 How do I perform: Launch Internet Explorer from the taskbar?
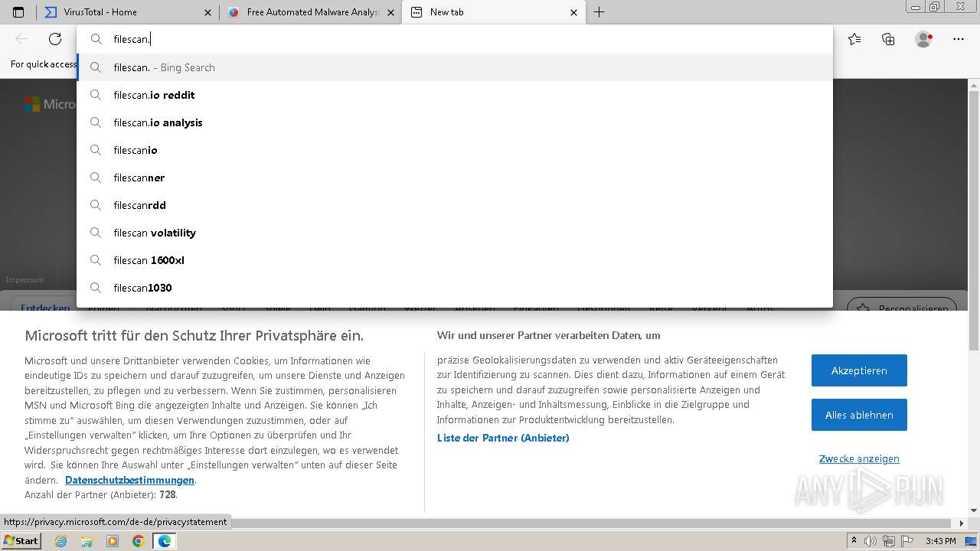click(61, 541)
